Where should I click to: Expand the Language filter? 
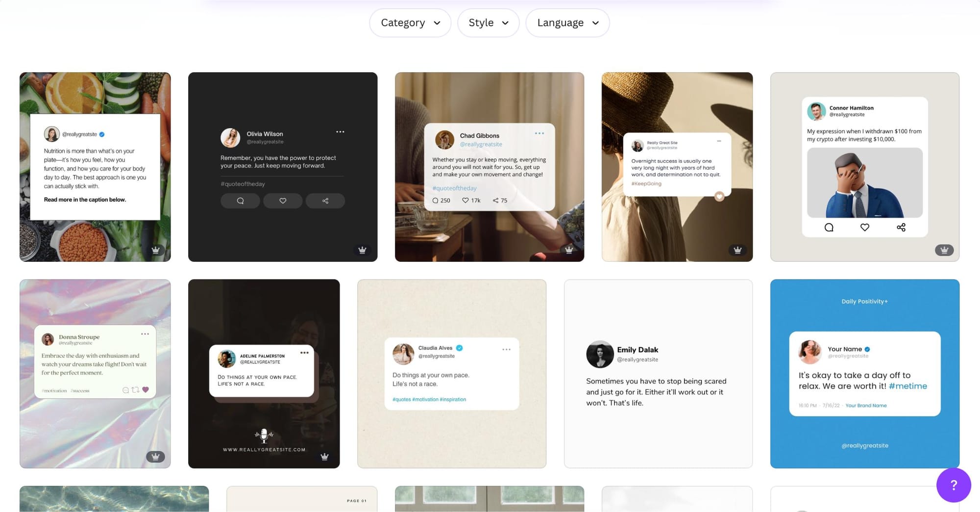tap(567, 23)
